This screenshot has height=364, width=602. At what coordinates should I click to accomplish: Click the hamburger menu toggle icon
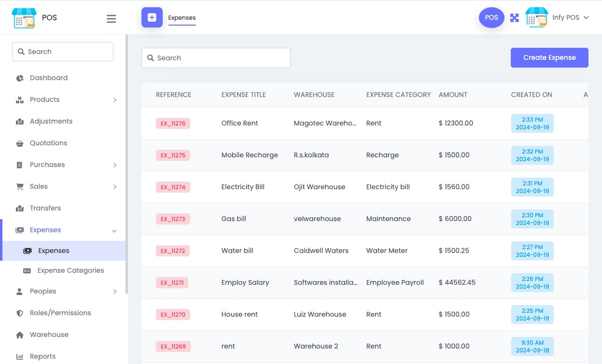[111, 19]
